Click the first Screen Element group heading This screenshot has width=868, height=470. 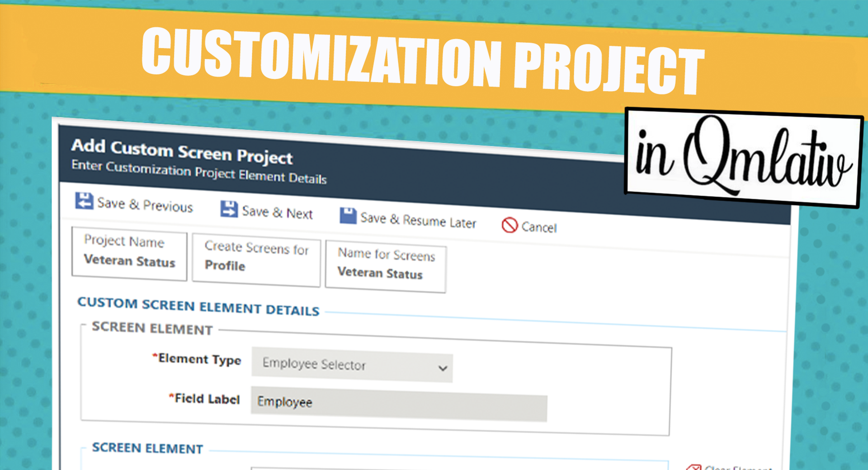point(152,329)
